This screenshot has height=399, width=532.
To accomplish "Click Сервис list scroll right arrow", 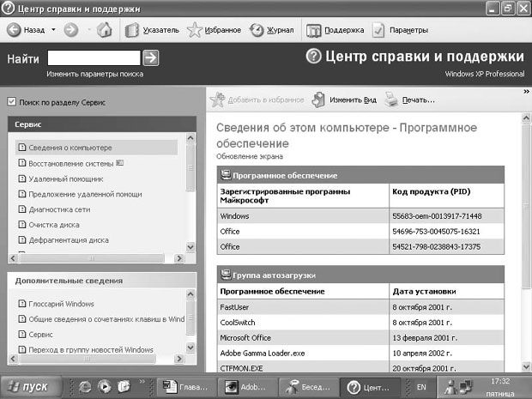I will tap(178, 258).
